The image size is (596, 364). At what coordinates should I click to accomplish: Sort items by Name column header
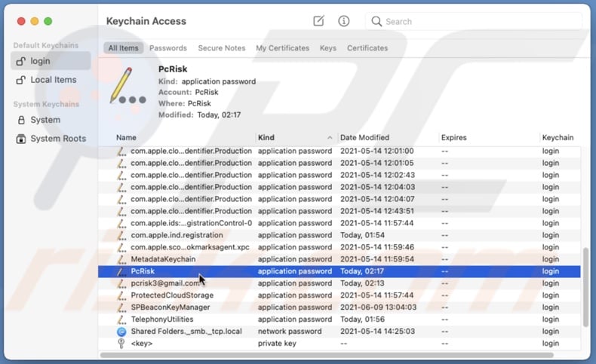[x=181, y=138]
